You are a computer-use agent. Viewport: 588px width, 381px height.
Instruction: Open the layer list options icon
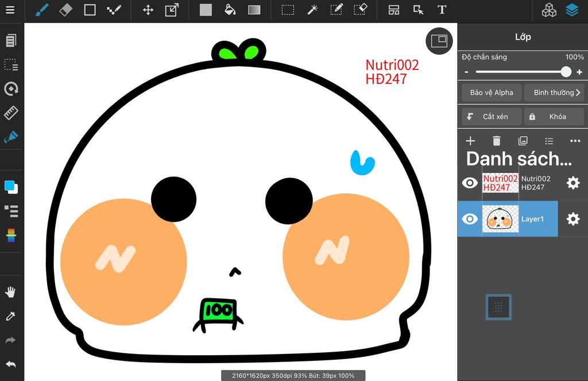pos(549,141)
